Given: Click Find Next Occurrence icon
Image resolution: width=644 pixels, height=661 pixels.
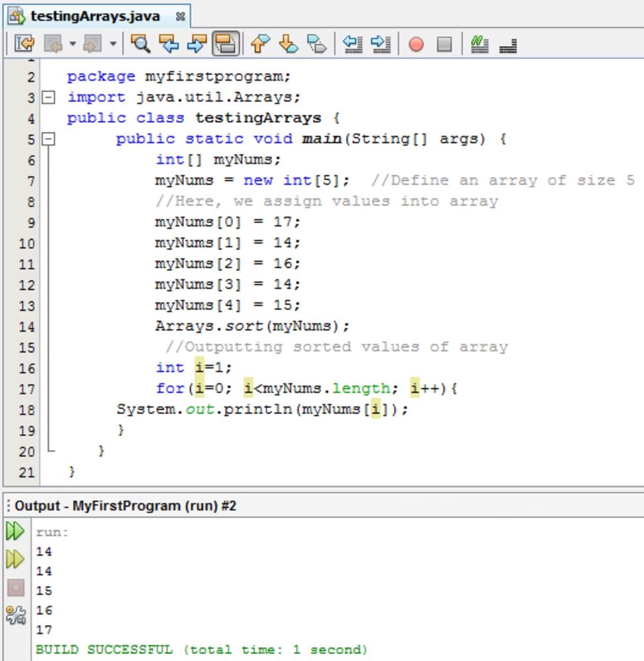Looking at the screenshot, I should point(197,44).
